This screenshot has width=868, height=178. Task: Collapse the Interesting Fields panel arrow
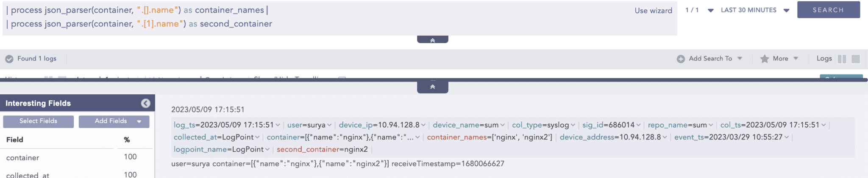145,103
